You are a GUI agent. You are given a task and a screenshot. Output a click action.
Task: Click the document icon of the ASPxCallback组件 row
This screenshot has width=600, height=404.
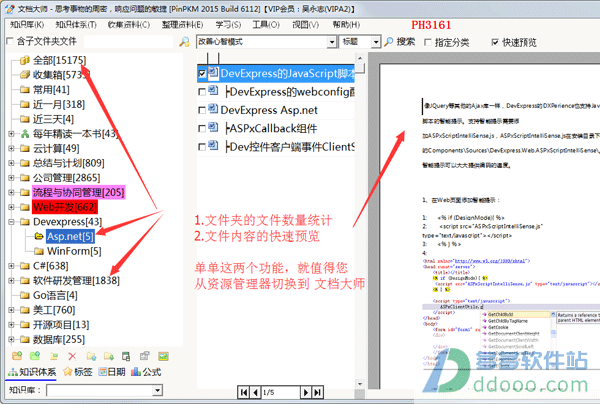tap(213, 127)
